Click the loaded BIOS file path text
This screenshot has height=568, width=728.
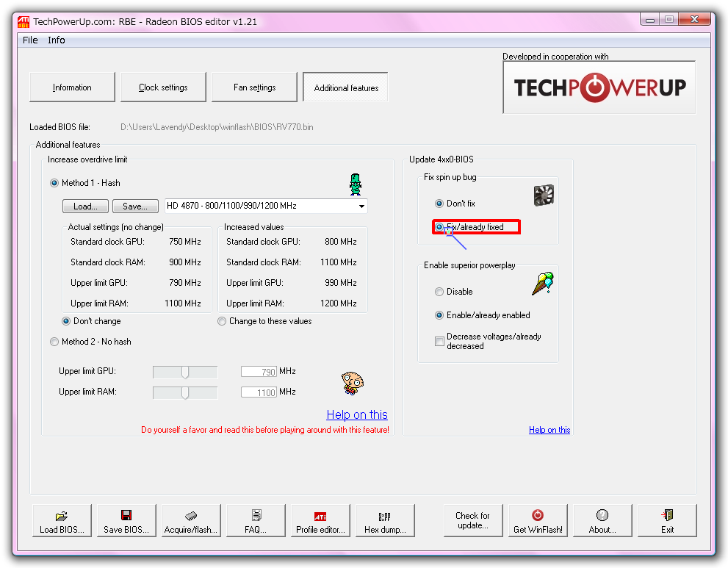[217, 127]
